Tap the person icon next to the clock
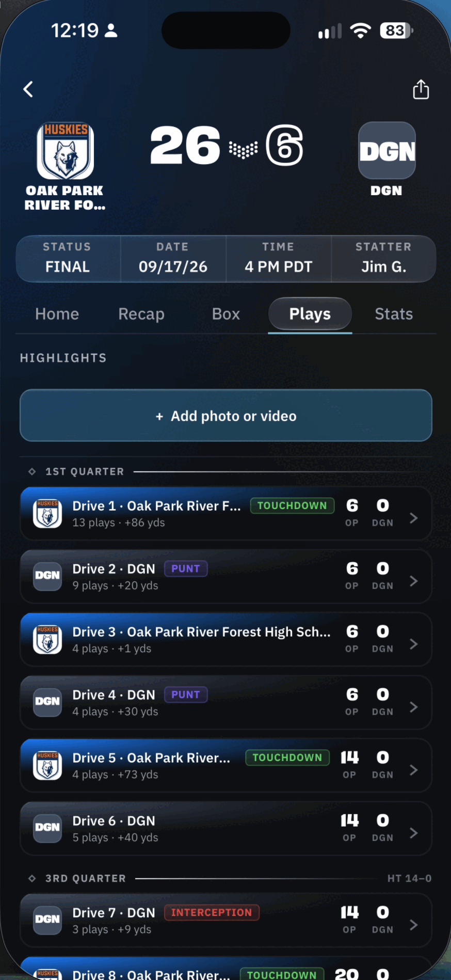Image resolution: width=451 pixels, height=980 pixels. (111, 30)
